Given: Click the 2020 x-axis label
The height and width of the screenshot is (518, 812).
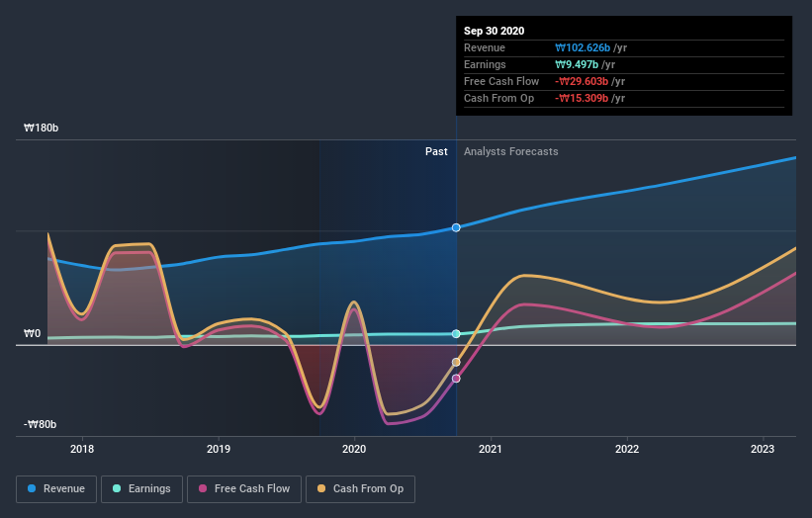Looking at the screenshot, I should pos(354,449).
